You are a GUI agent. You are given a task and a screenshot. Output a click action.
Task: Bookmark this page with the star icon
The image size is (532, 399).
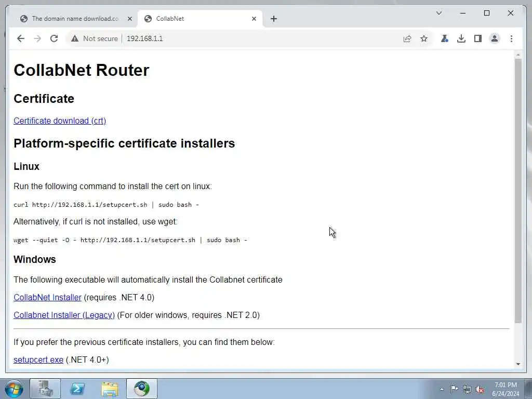click(424, 38)
